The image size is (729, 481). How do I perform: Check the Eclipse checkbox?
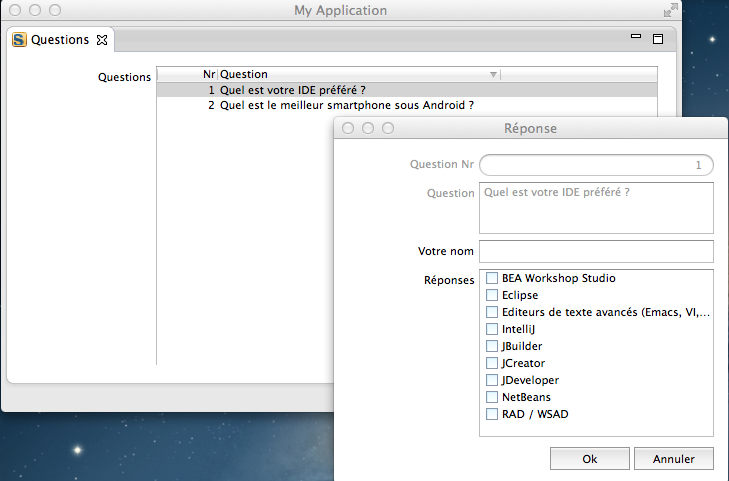tap(492, 295)
